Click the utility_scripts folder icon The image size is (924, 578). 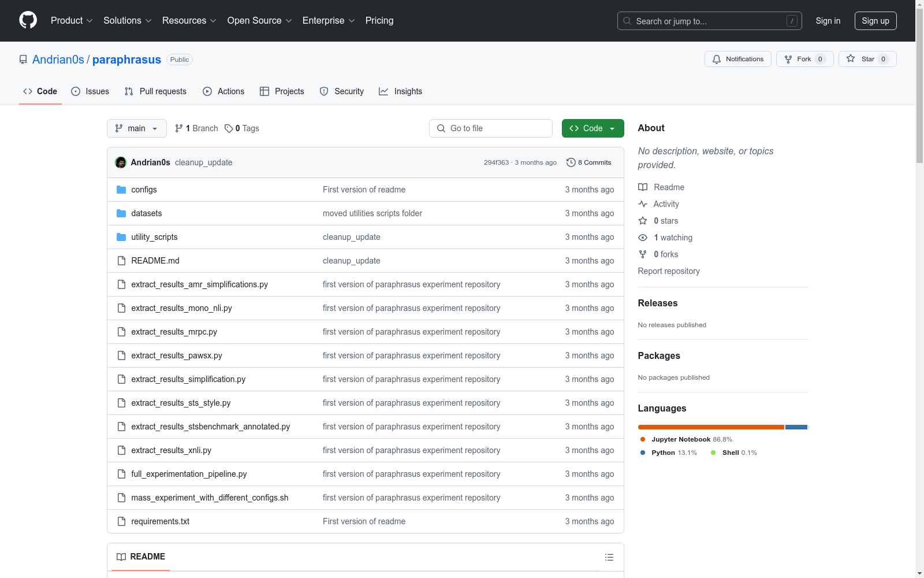(x=121, y=237)
